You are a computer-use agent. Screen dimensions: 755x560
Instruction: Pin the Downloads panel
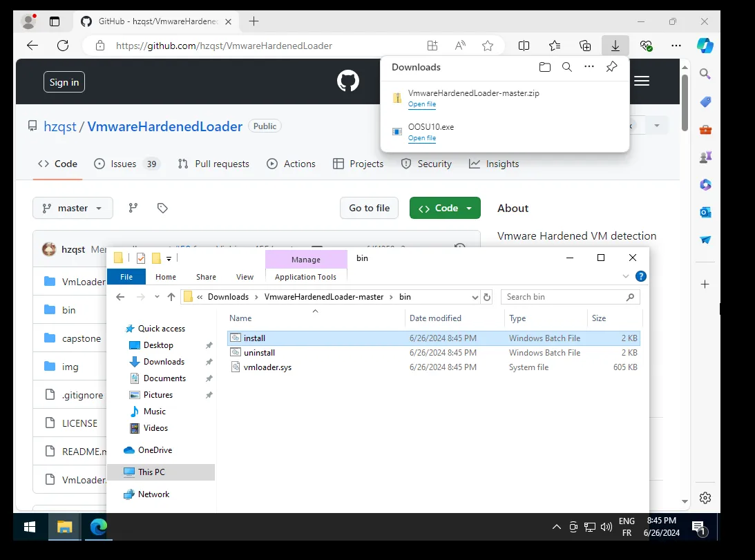pos(611,67)
